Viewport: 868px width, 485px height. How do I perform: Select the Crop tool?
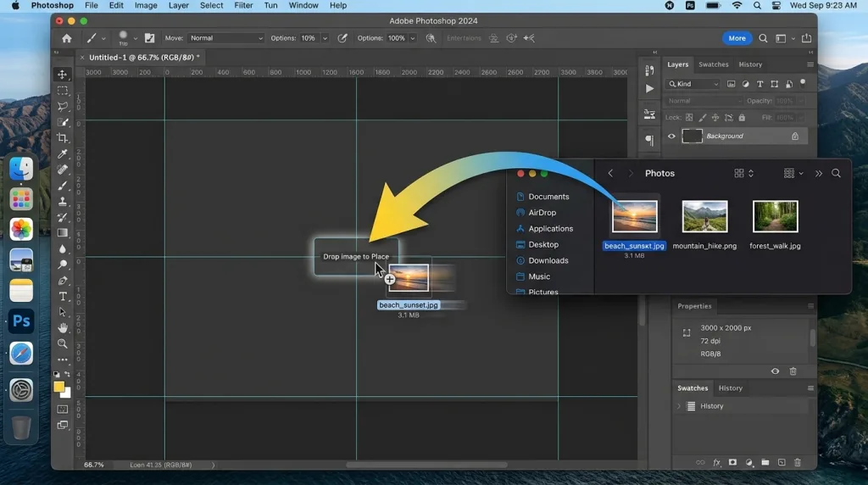[63, 138]
